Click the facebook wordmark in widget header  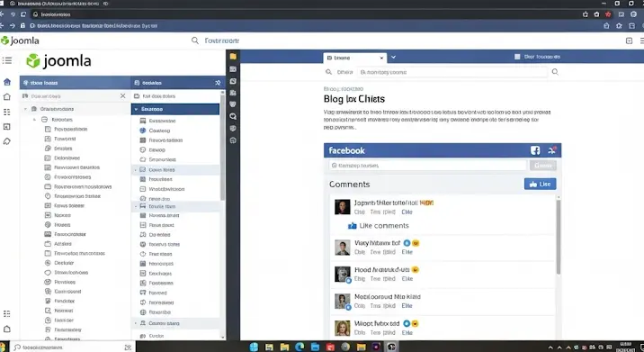tap(346, 150)
